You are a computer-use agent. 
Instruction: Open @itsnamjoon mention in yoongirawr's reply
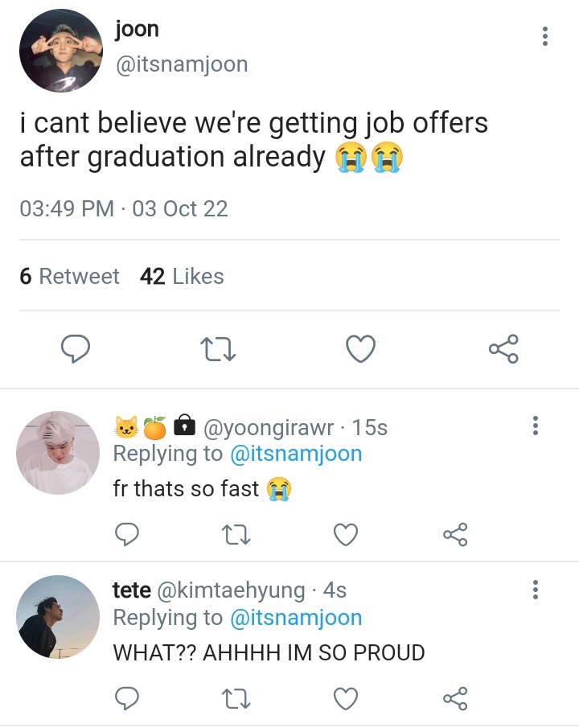296,454
